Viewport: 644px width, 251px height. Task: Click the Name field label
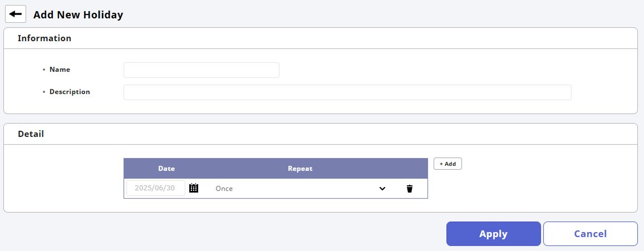pos(60,70)
